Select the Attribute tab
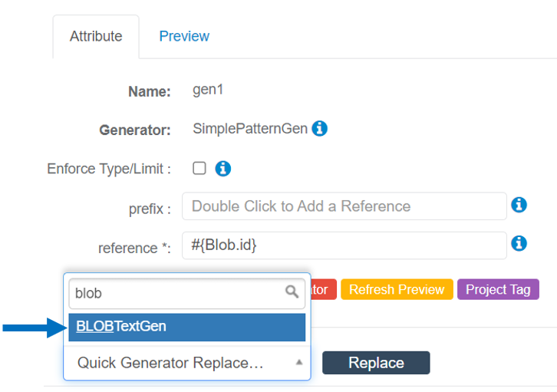The height and width of the screenshot is (392, 557). coord(96,36)
